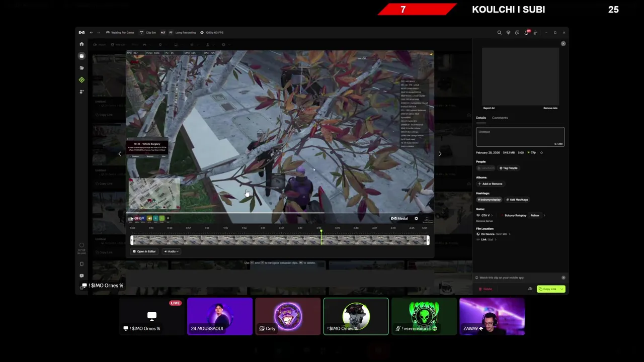Go to the previous clip arrow
Viewport: 644px width, 362px height.
120,154
